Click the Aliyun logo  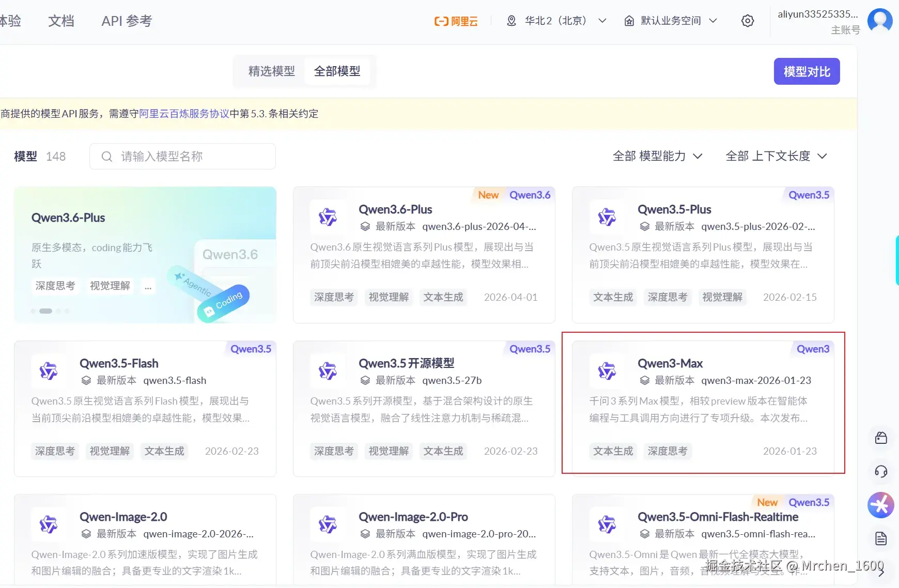point(456,21)
